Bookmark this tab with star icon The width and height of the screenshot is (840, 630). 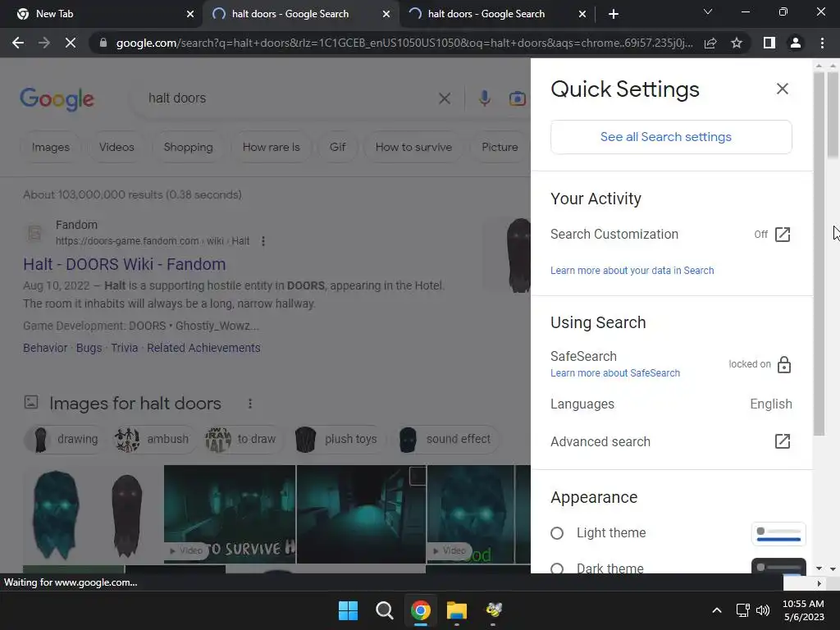737,43
